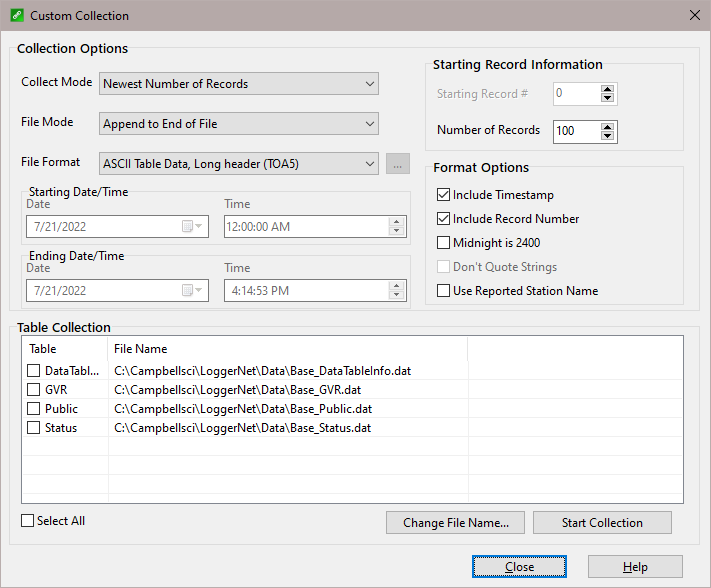This screenshot has width=711, height=588.
Task: Enable the Midnight is 2400 option
Action: pos(444,243)
